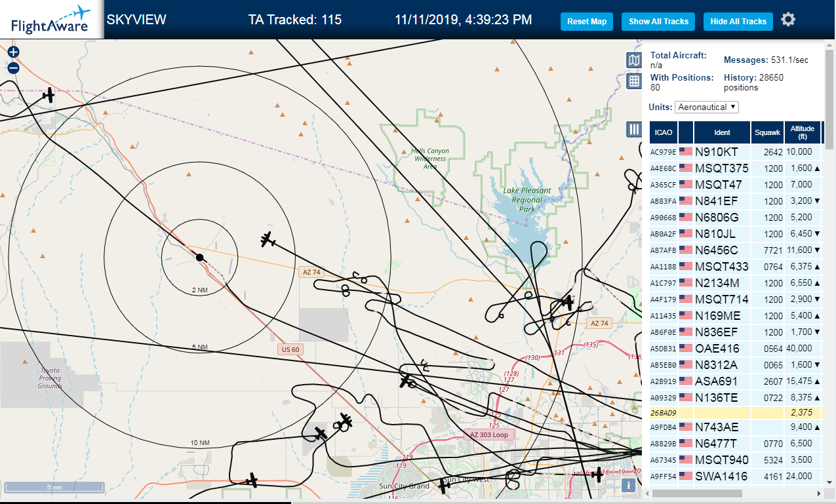Select the MSQT375 row
Screen dimensions: 836x504
click(x=736, y=168)
